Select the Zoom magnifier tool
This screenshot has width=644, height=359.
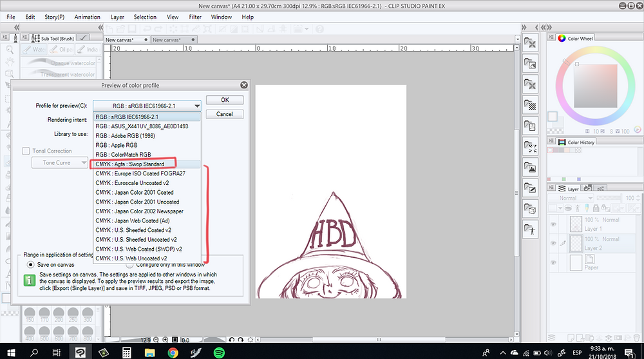click(x=10, y=50)
